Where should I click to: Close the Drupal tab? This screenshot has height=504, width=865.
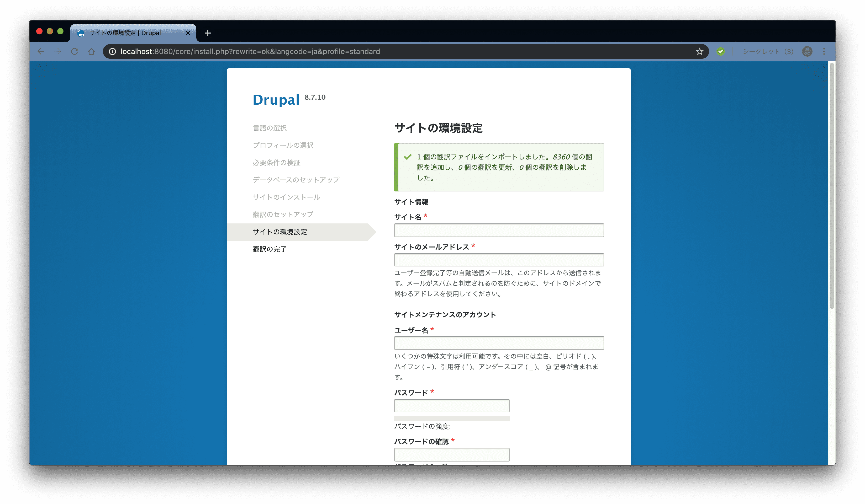188,33
